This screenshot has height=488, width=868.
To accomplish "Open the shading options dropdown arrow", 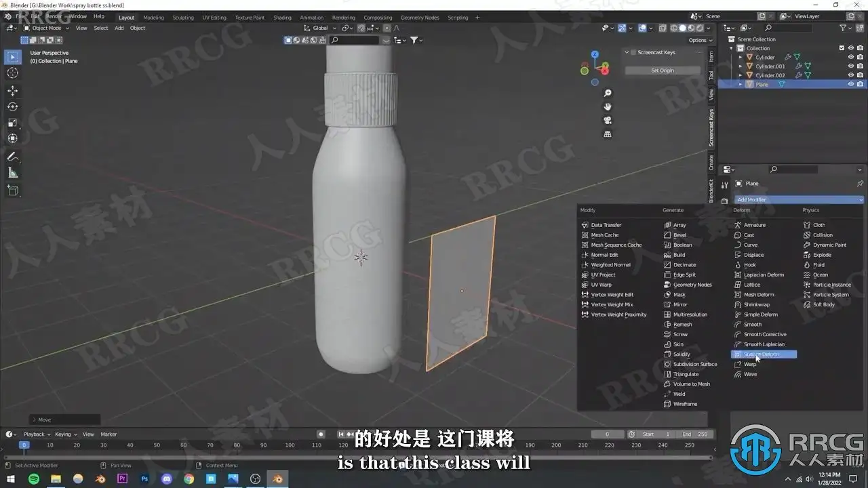I will click(x=710, y=28).
